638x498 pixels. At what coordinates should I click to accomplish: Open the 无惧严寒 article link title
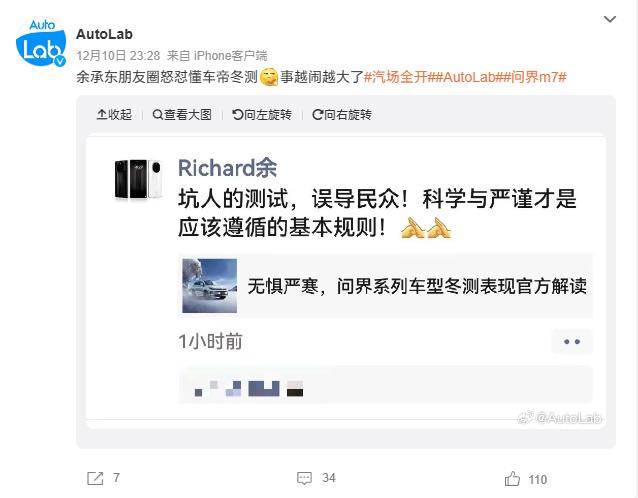[x=417, y=286]
